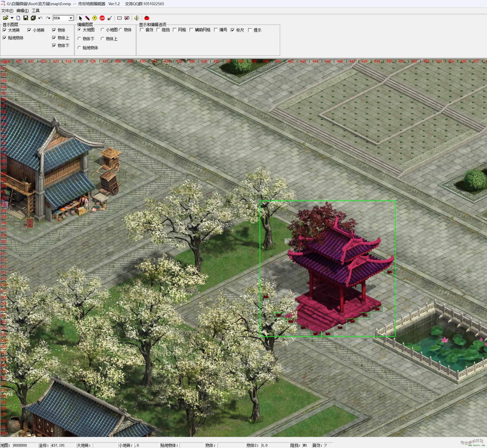Click the undo arrow icon
Screen dimensions: 487x448
pos(41,18)
